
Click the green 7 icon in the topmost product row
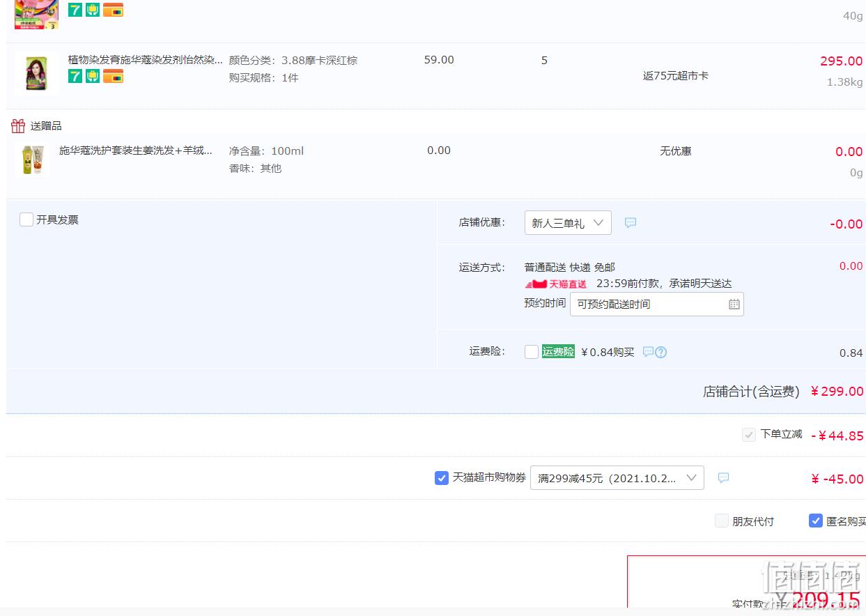[75, 10]
